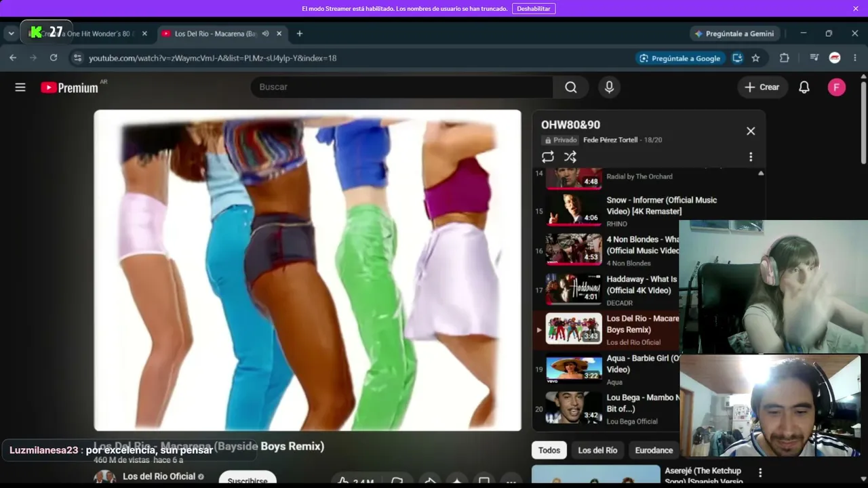
Task: Play the Haddaway video thumbnail
Action: point(574,290)
